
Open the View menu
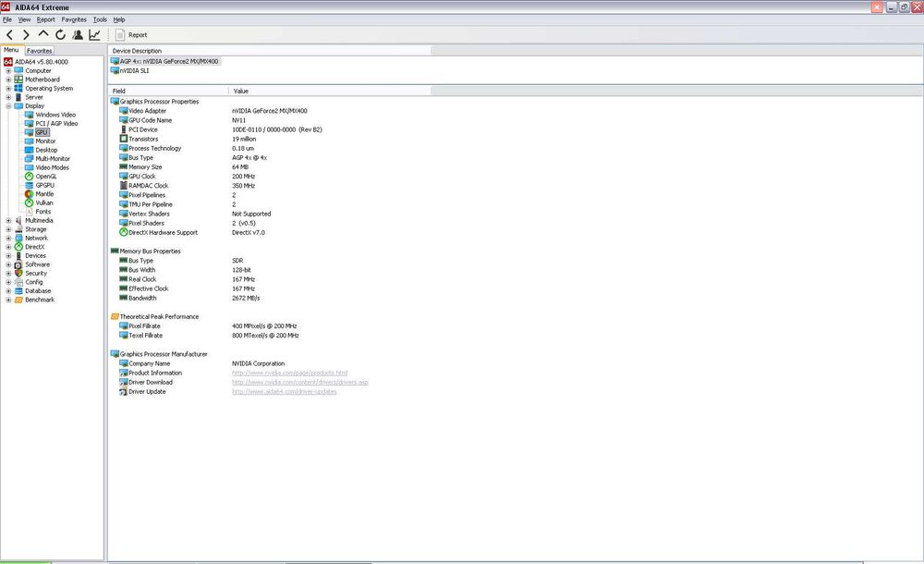[24, 19]
